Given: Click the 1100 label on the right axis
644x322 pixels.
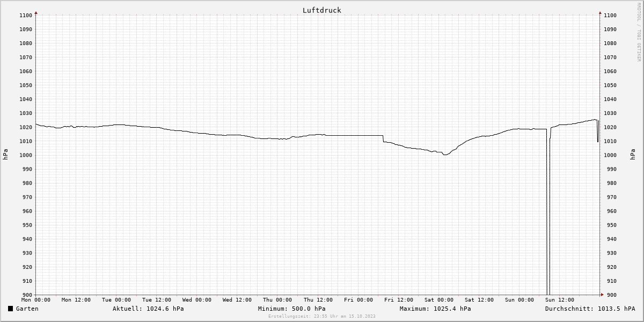Looking at the screenshot, I should pos(610,16).
